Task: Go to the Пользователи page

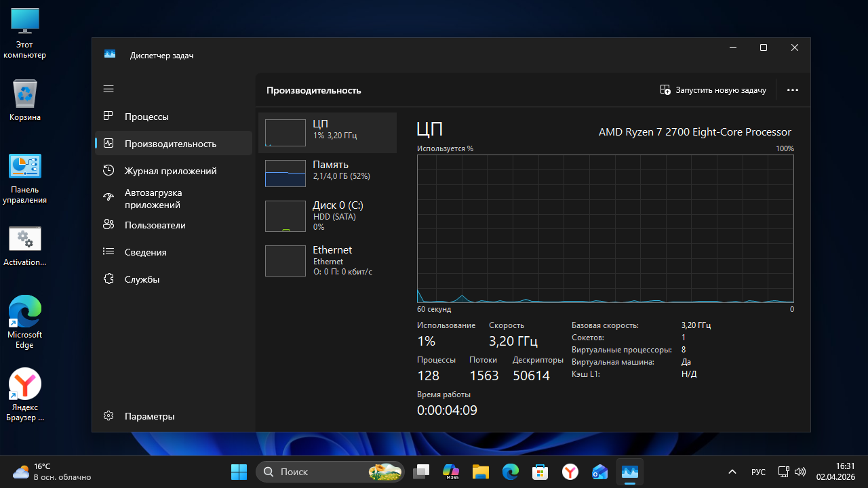Action: click(x=155, y=225)
